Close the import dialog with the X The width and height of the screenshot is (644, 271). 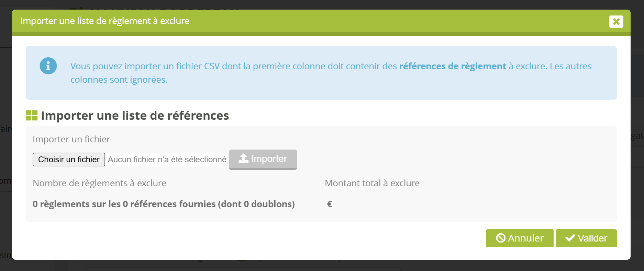616,22
